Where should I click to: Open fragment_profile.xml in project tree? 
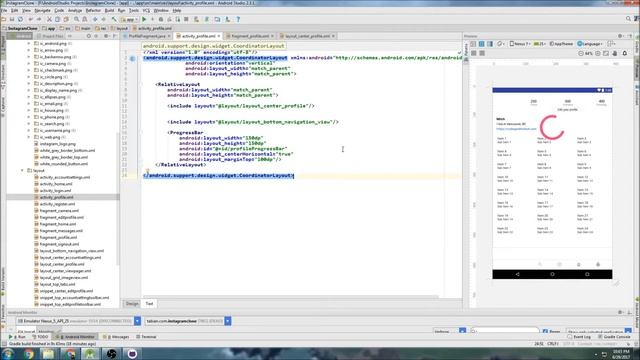coord(58,238)
